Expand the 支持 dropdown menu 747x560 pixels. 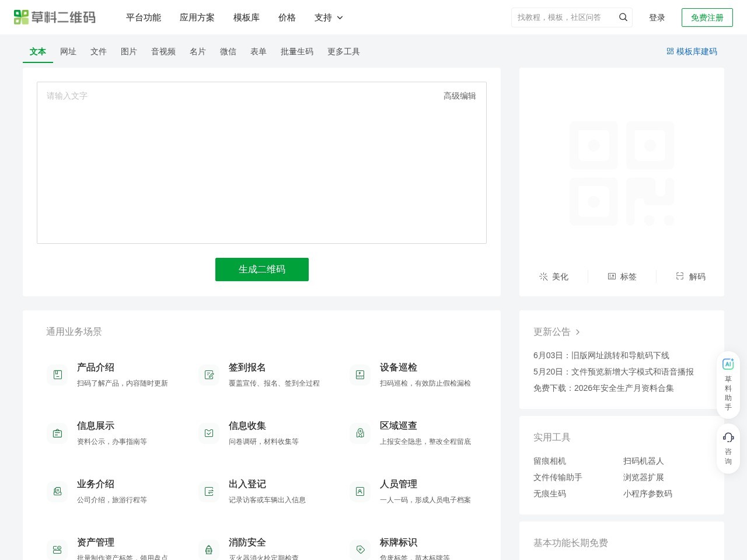point(329,17)
